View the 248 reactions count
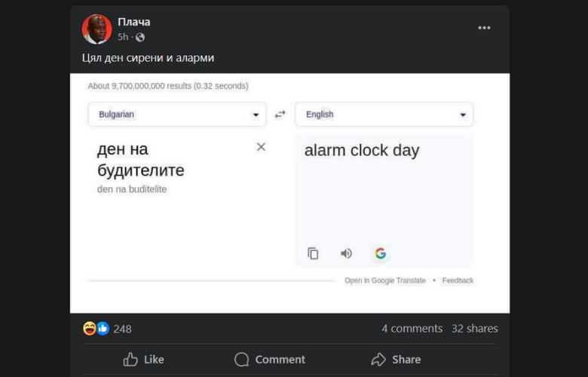 tap(122, 329)
